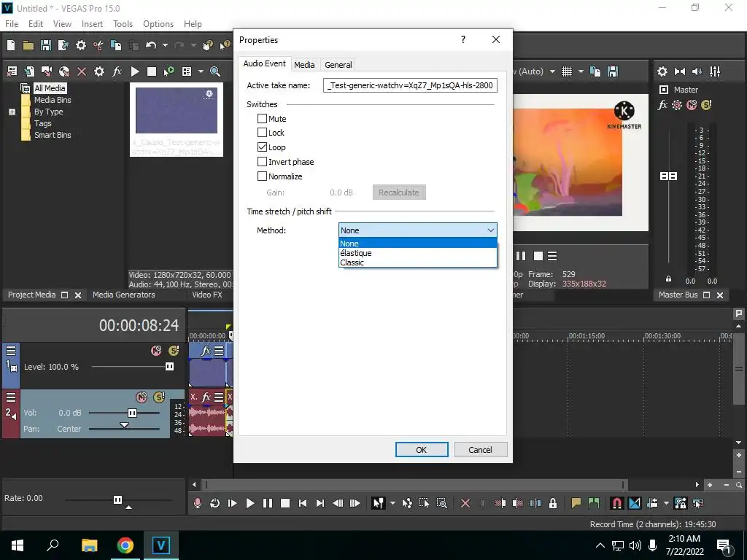Image resolution: width=747 pixels, height=560 pixels.
Task: Select the Audio Event tab
Action: (x=264, y=63)
